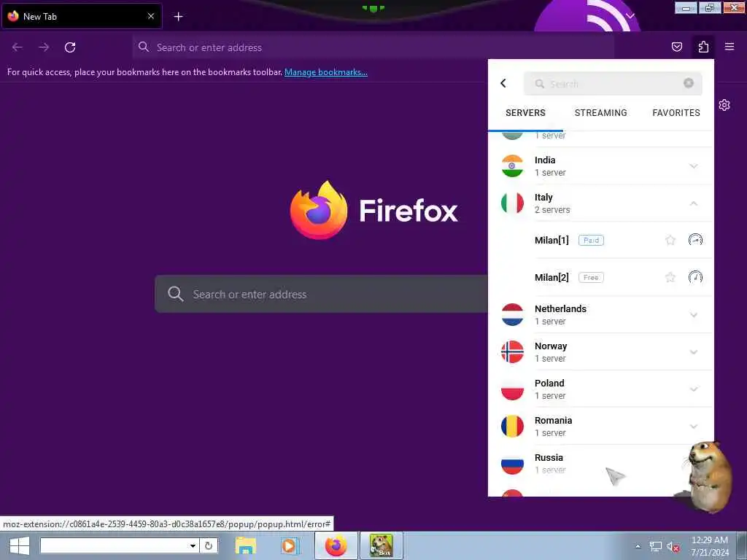Viewport: 747px width, 560px height.
Task: Click the India flag icon
Action: point(512,166)
